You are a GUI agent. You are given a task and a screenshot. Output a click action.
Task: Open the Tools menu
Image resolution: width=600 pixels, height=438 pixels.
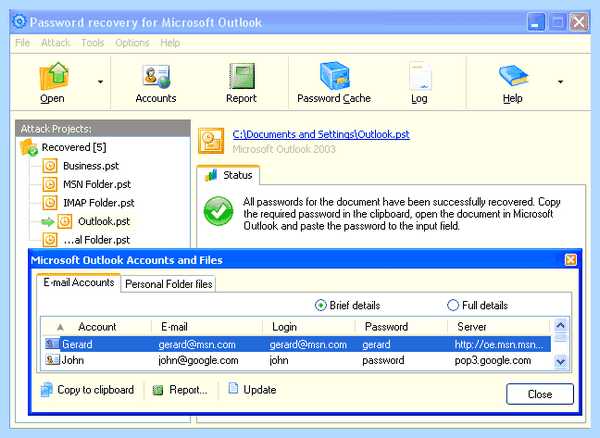click(x=92, y=43)
